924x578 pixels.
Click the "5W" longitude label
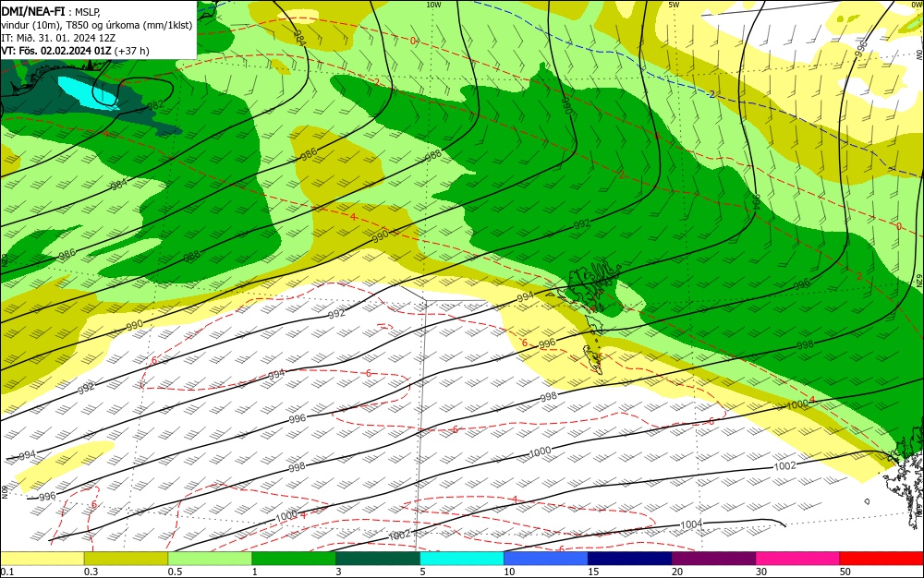pyautogui.click(x=674, y=5)
